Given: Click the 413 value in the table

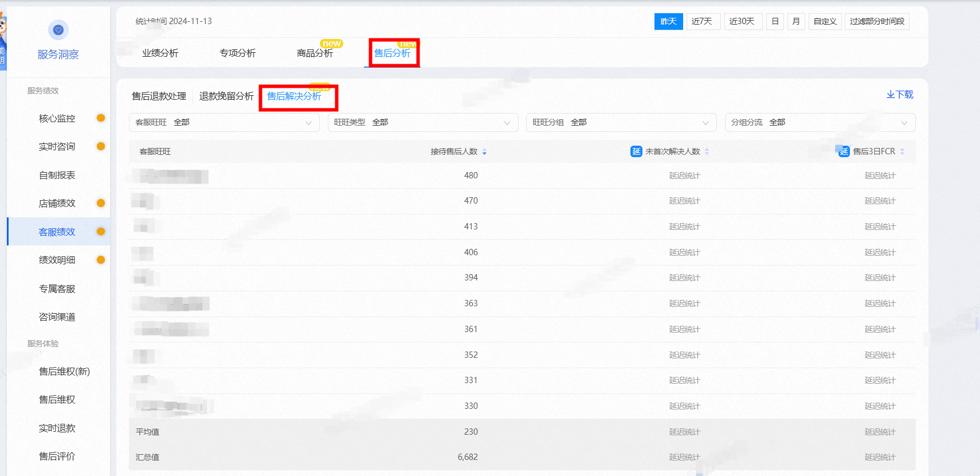Looking at the screenshot, I should pos(471,227).
